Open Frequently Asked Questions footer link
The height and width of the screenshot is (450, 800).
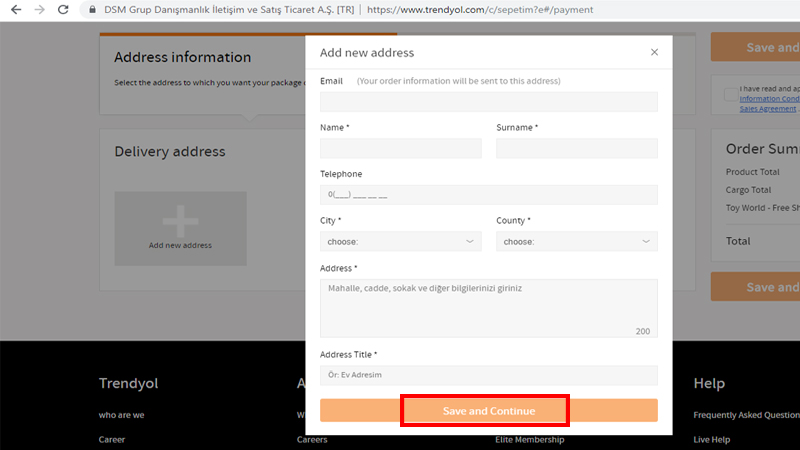coord(746,415)
